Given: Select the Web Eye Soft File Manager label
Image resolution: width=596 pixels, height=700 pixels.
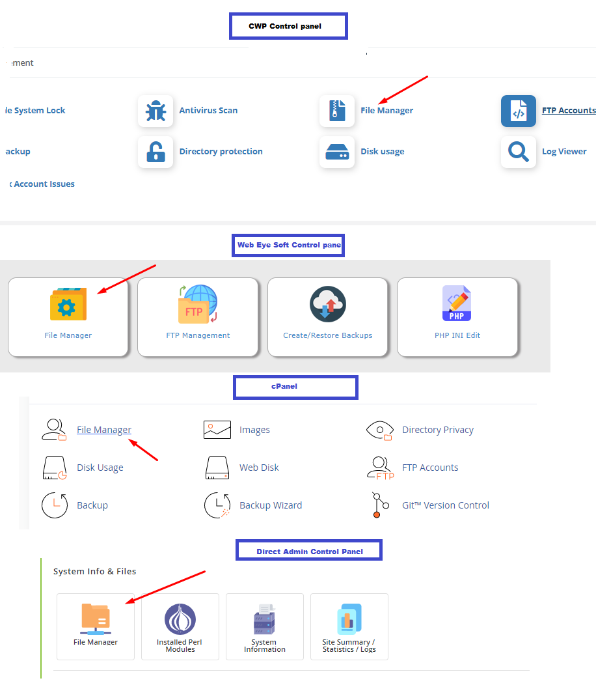Looking at the screenshot, I should (x=68, y=335).
